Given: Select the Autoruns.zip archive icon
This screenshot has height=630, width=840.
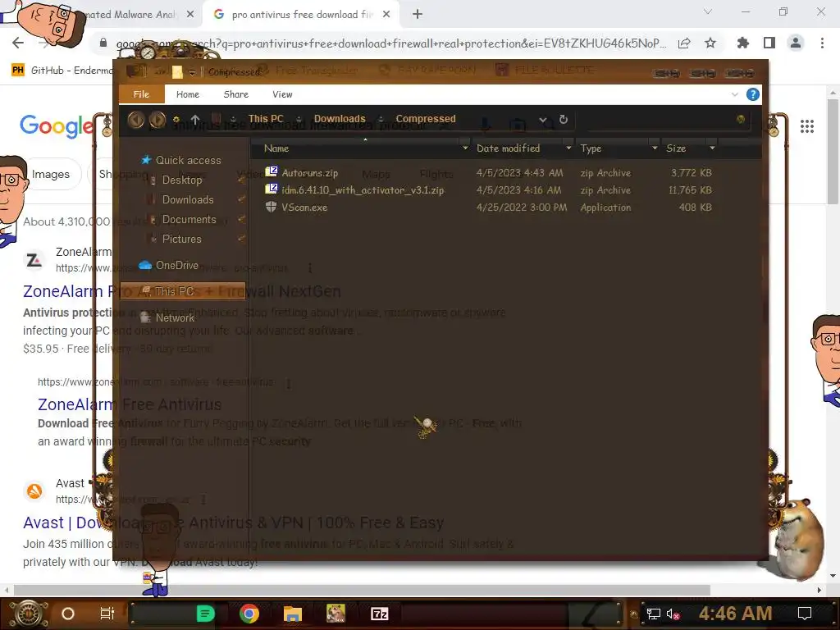Looking at the screenshot, I should (271, 172).
